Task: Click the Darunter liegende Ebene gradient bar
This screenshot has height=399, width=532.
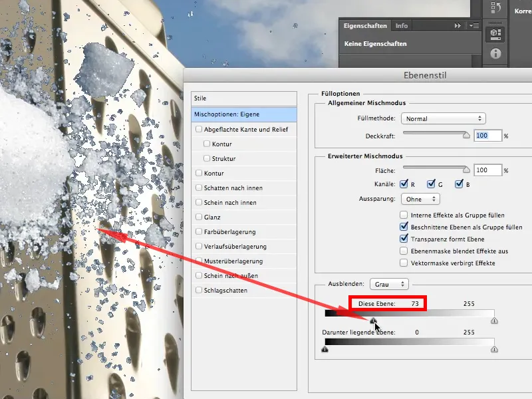Action: [x=410, y=342]
